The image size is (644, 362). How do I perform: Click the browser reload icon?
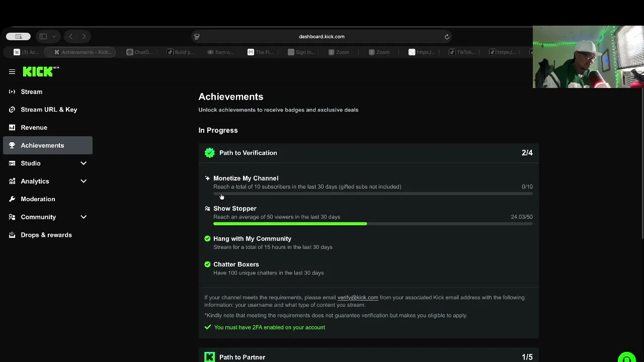(x=447, y=37)
